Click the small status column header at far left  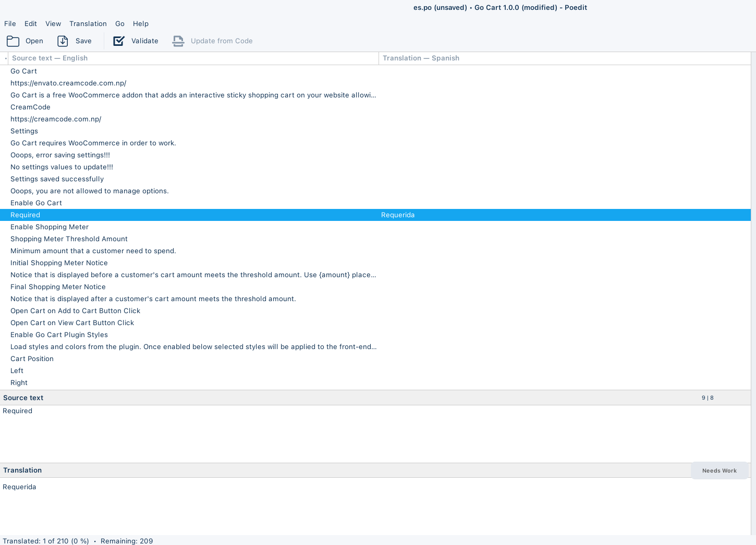[x=5, y=58]
